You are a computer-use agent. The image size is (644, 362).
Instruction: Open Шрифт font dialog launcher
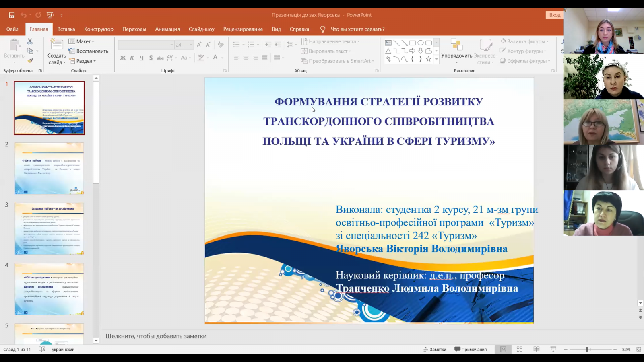coord(225,70)
